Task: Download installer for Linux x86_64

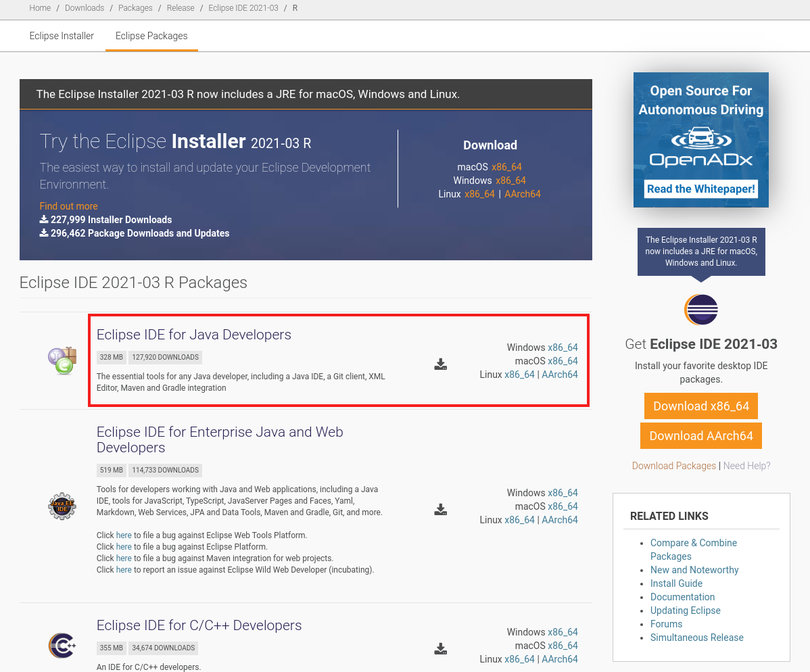Action: click(x=479, y=194)
